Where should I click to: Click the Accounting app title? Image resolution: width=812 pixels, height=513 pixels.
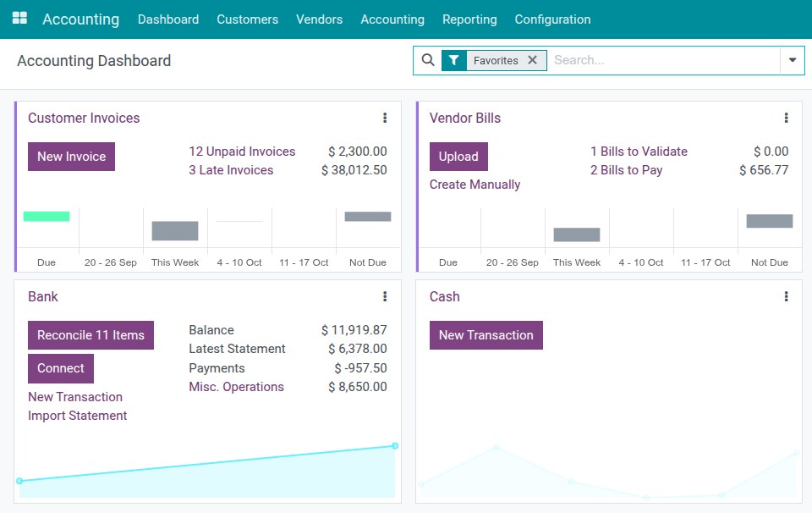pos(81,19)
